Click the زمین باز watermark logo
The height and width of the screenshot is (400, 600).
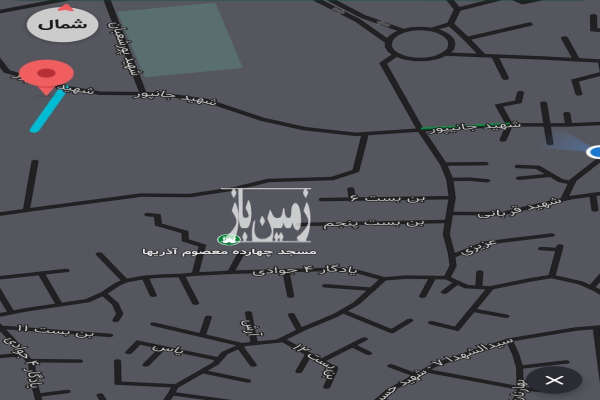[x=272, y=215]
